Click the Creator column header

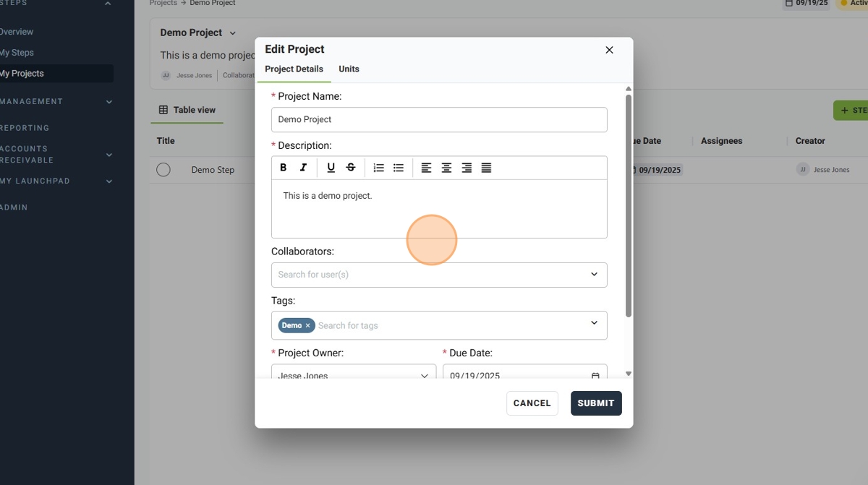(x=810, y=141)
